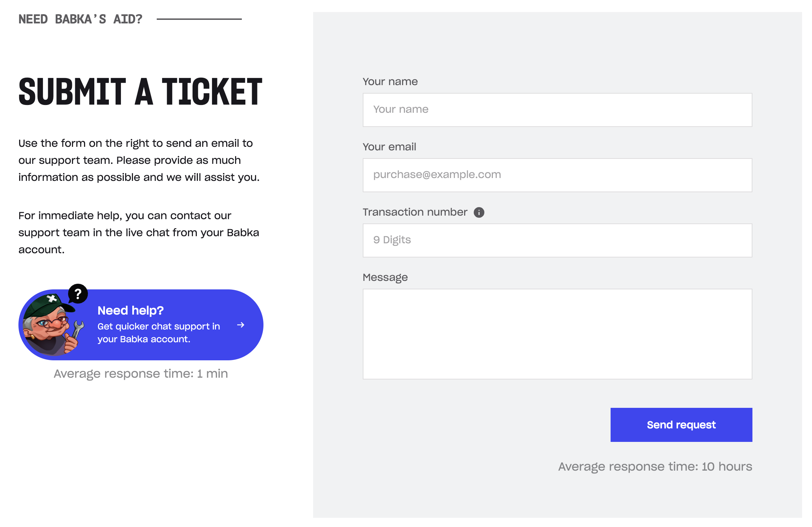Click the Your name field label

coord(390,82)
